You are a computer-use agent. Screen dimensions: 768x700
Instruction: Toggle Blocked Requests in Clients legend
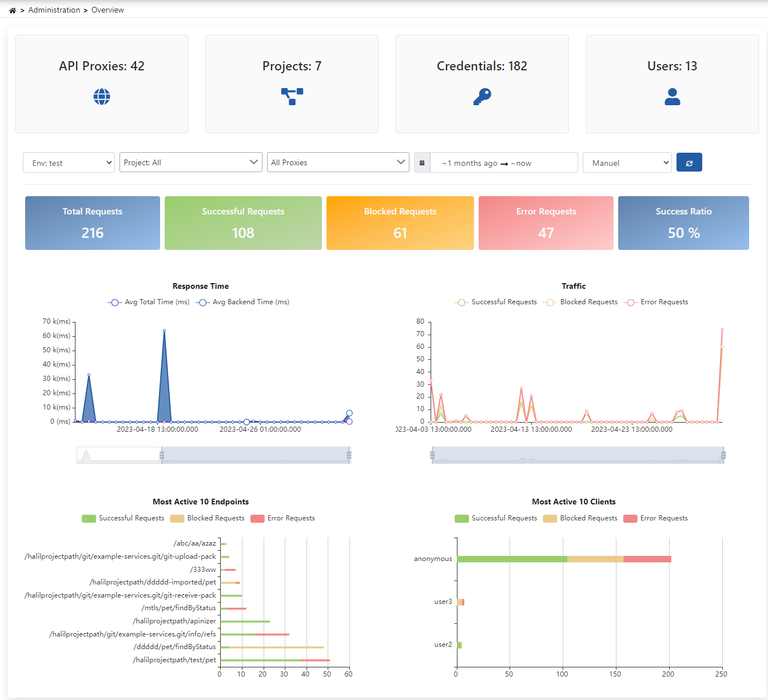[x=580, y=518]
